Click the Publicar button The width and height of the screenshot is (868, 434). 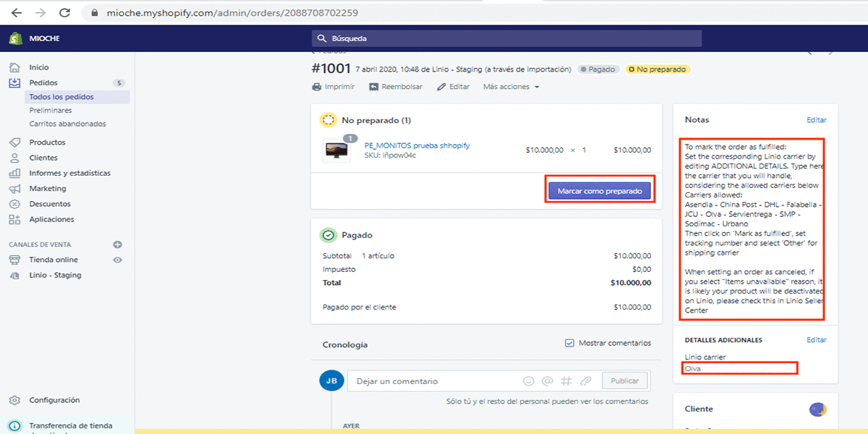click(x=624, y=381)
